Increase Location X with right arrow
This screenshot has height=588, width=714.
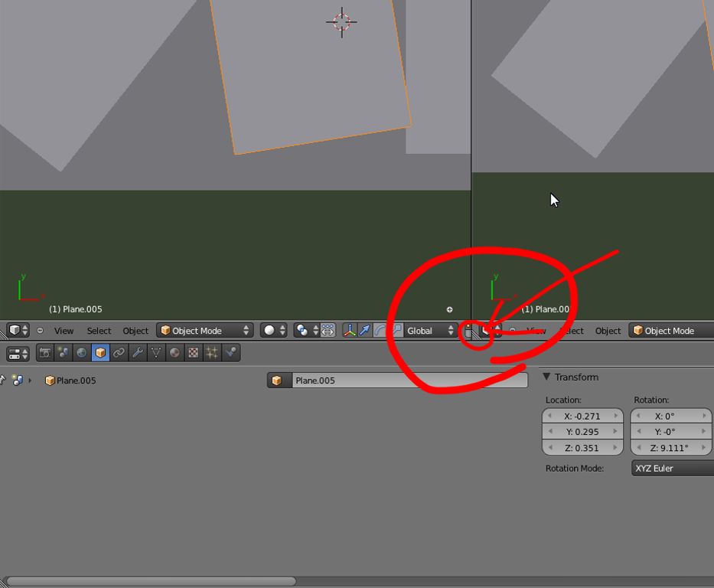tap(615, 416)
